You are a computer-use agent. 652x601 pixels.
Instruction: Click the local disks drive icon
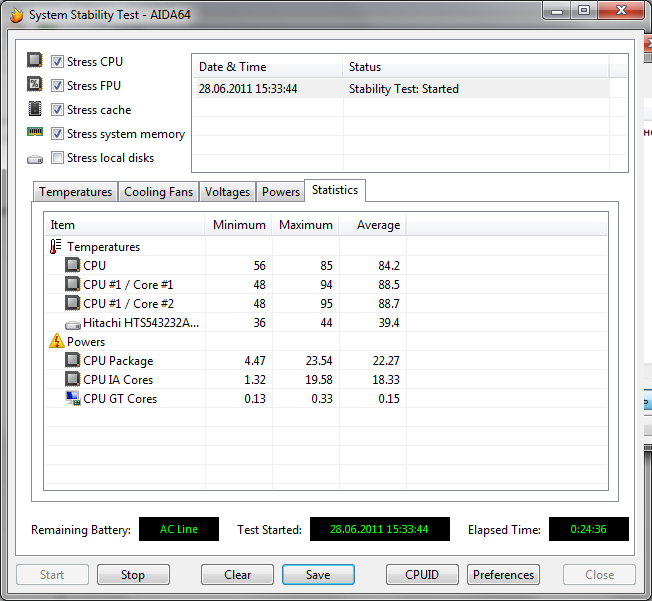(x=35, y=159)
